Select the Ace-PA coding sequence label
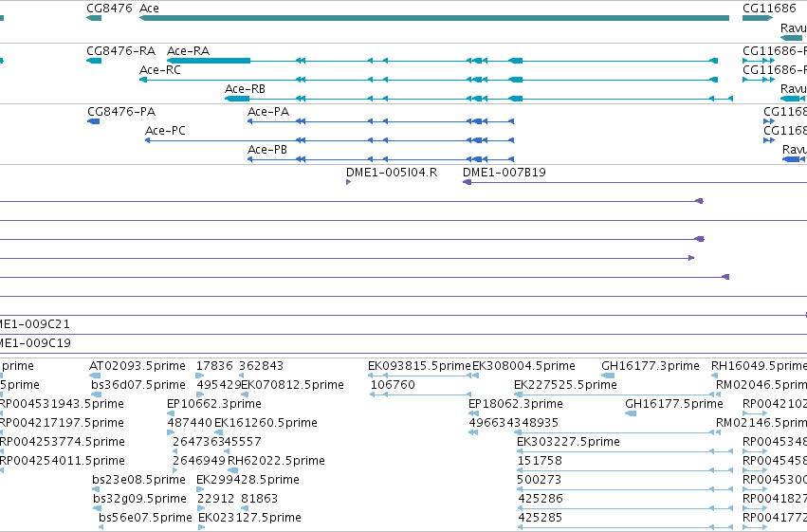 coord(268,112)
